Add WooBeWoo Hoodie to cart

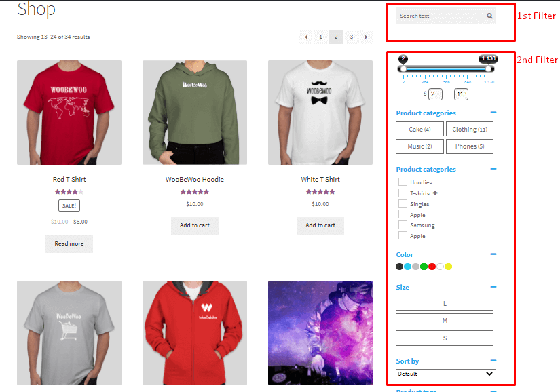(x=195, y=225)
